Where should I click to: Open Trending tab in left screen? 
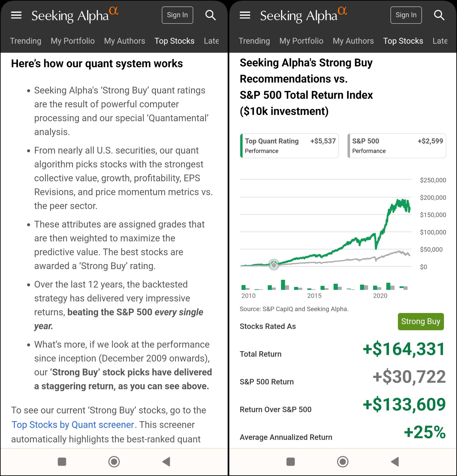26,41
